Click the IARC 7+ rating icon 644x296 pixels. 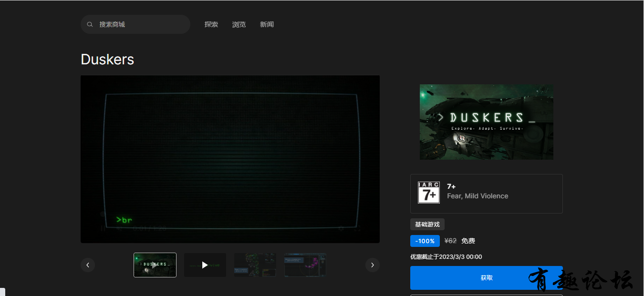click(x=429, y=193)
